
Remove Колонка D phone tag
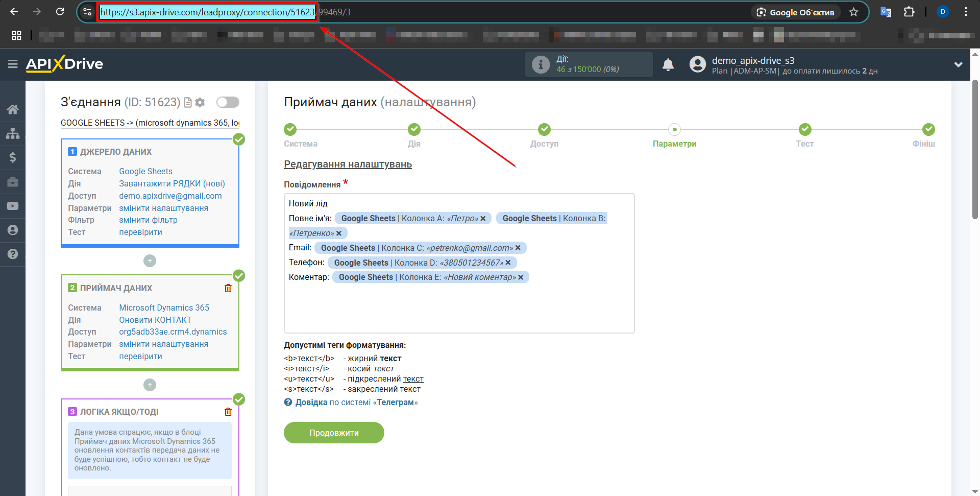click(508, 263)
